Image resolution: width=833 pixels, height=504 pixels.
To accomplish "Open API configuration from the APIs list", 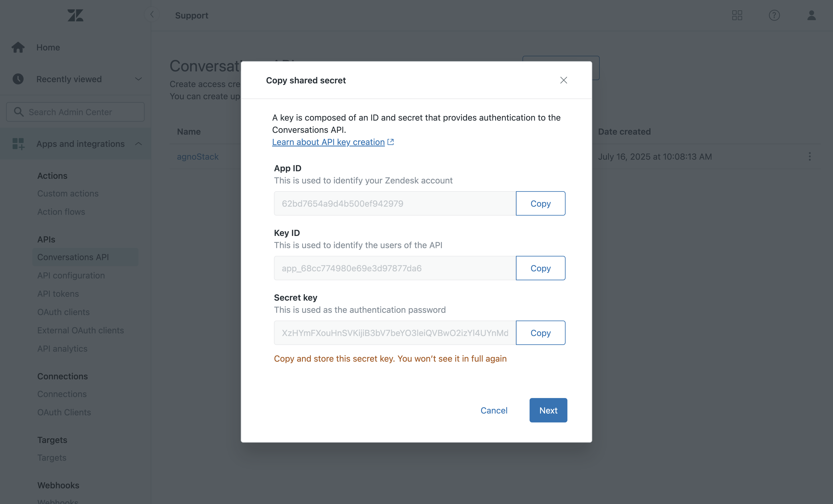I will (x=71, y=276).
